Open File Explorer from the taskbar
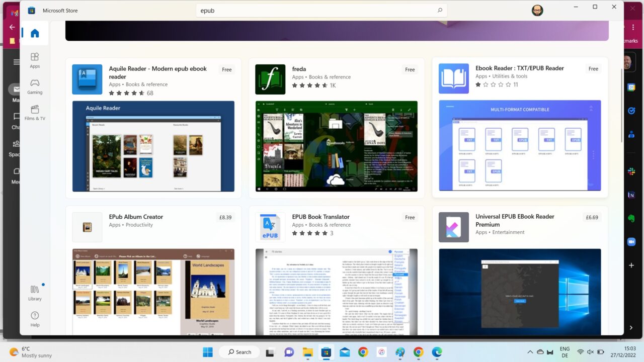 click(307, 352)
